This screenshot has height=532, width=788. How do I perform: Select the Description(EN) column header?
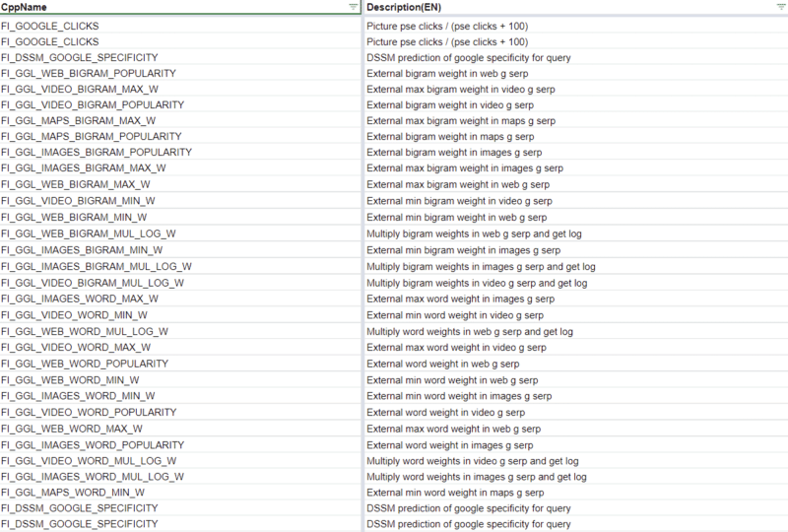click(x=575, y=7)
